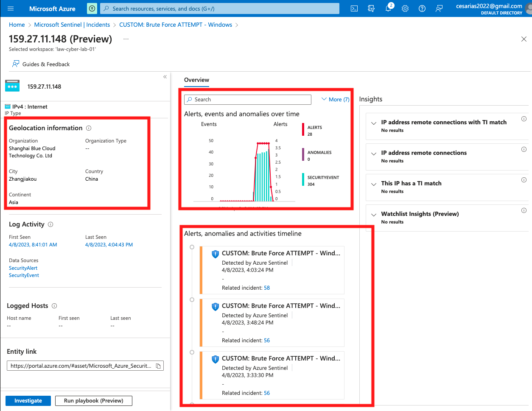532x411 pixels.
Task: Click the info icon next to Geolocation information
Action: pos(89,128)
